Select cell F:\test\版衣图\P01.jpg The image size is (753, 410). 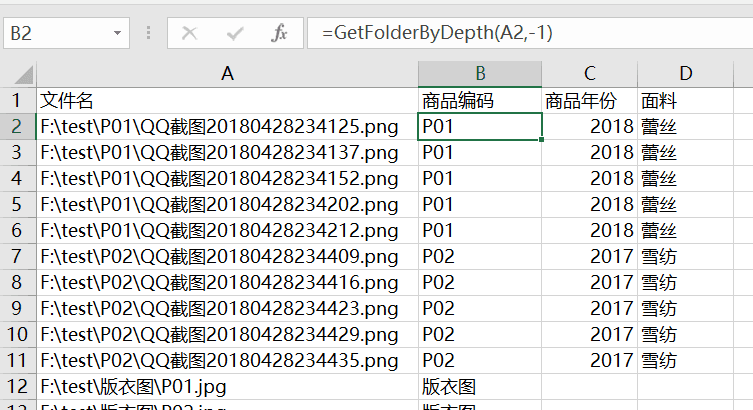(x=227, y=386)
